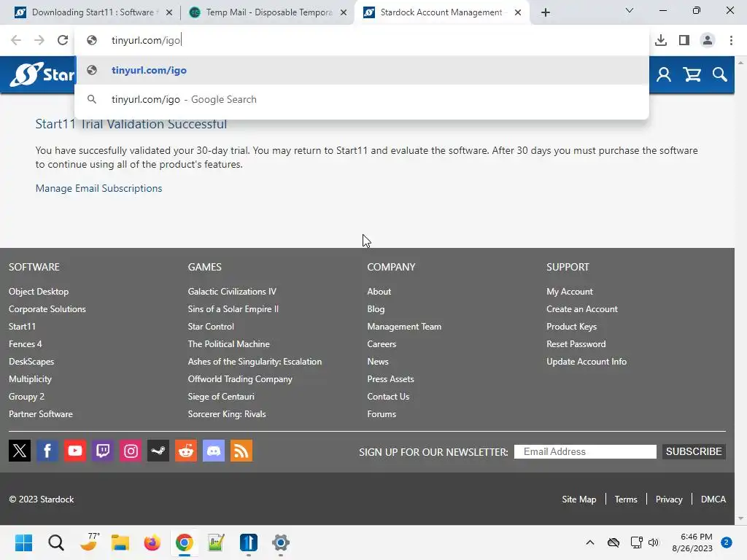Click the volume speaker tray icon
This screenshot has width=747, height=560.
click(x=653, y=542)
